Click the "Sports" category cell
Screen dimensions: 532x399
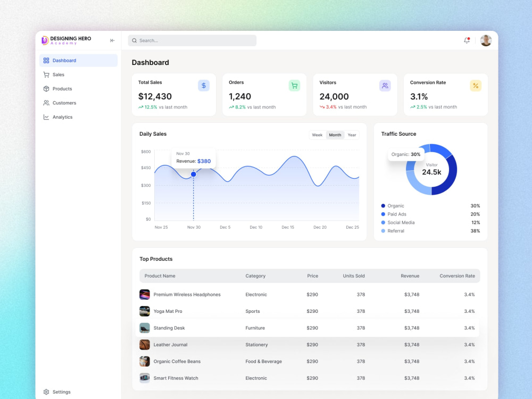[x=252, y=311]
